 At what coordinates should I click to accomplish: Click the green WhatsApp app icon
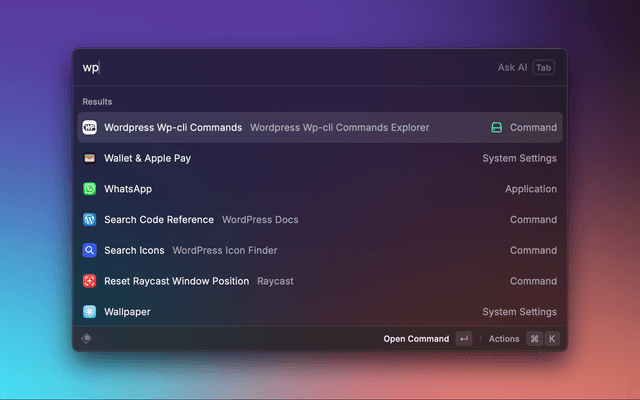[89, 189]
